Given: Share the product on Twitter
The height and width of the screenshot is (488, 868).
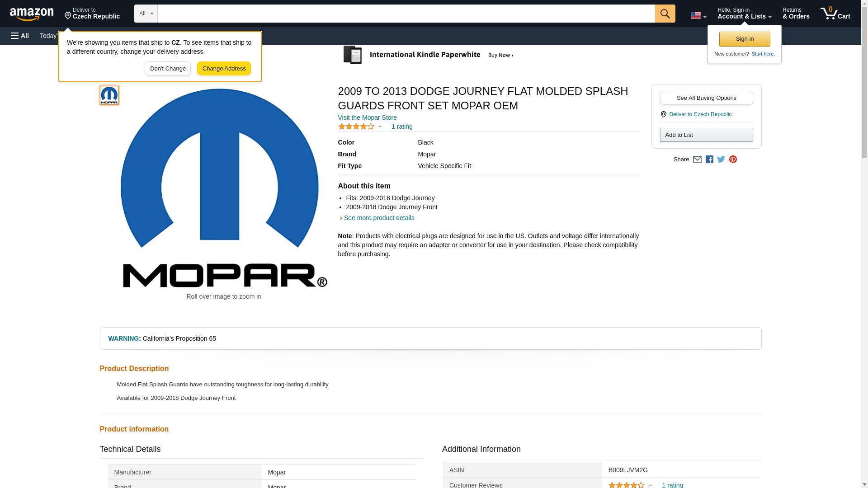Looking at the screenshot, I should tap(721, 160).
